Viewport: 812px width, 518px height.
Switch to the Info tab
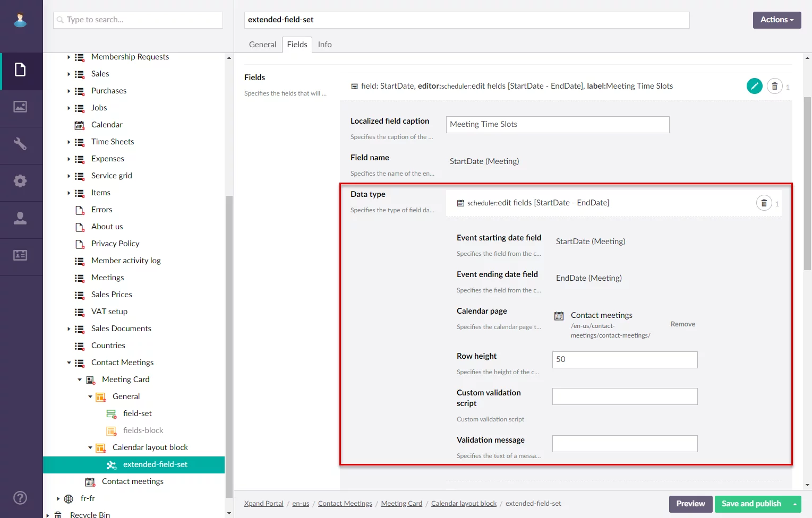pyautogui.click(x=324, y=45)
